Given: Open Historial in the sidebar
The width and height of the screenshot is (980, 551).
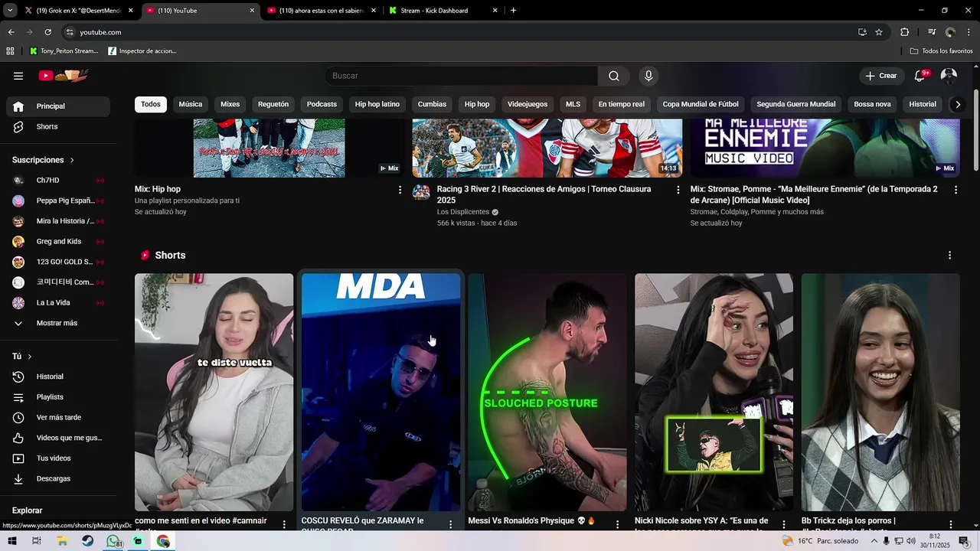Looking at the screenshot, I should coord(58,377).
